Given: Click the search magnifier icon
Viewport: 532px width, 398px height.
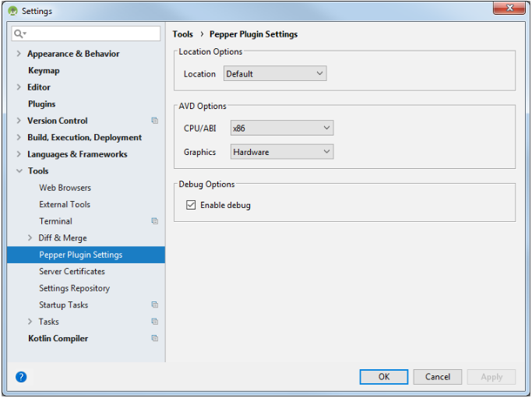Looking at the screenshot, I should pos(19,34).
